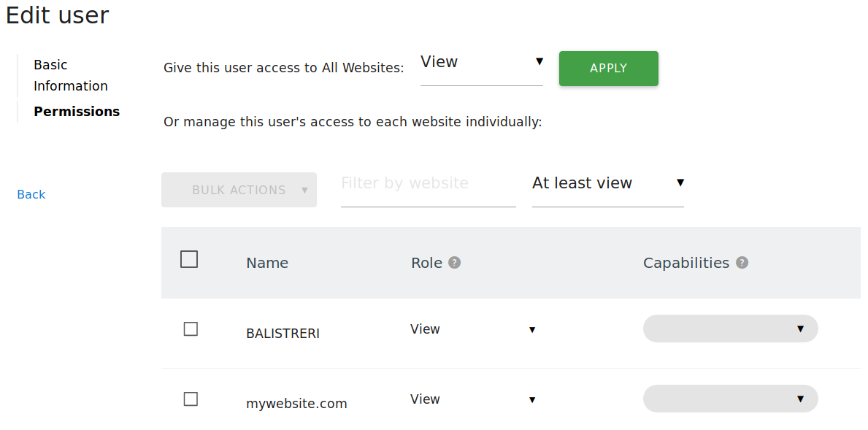Viewport: 868px width, 430px height.
Task: Click the Edit user page title
Action: tap(57, 15)
